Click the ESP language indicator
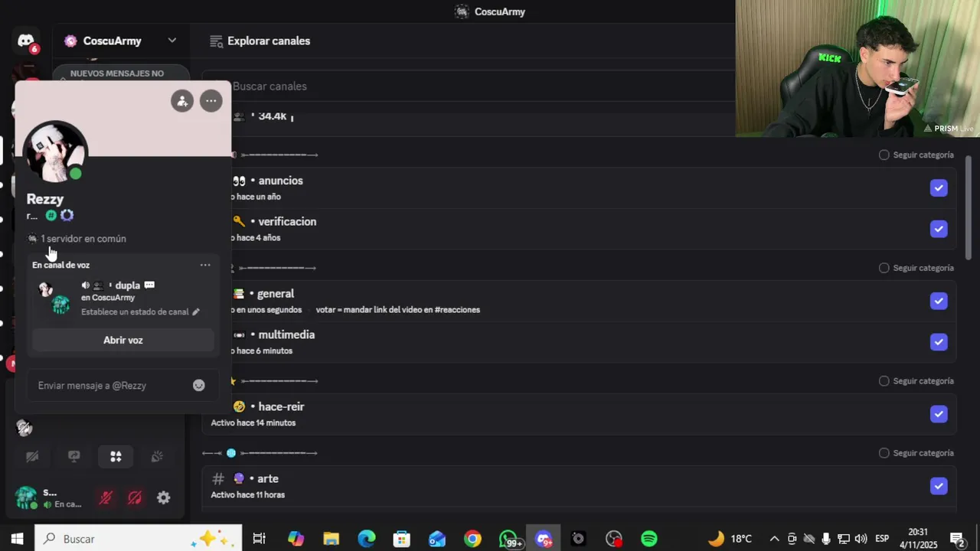This screenshot has width=980, height=551. [x=882, y=539]
